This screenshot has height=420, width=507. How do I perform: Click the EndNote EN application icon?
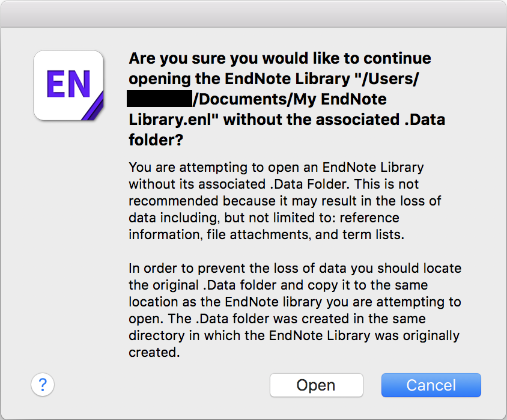pyautogui.click(x=68, y=85)
